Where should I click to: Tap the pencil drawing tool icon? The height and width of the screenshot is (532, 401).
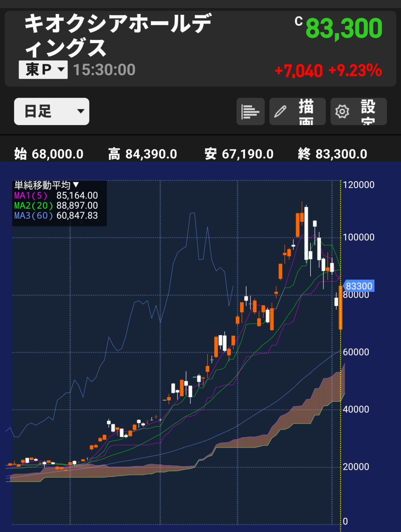click(x=280, y=111)
